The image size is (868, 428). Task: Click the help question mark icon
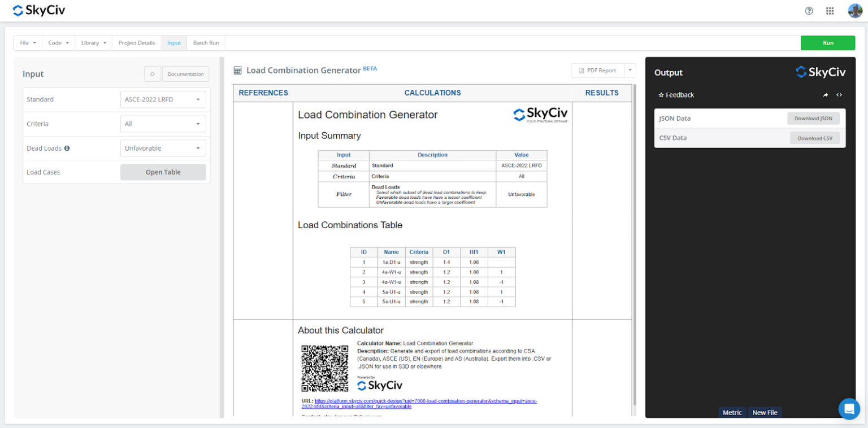pyautogui.click(x=809, y=11)
